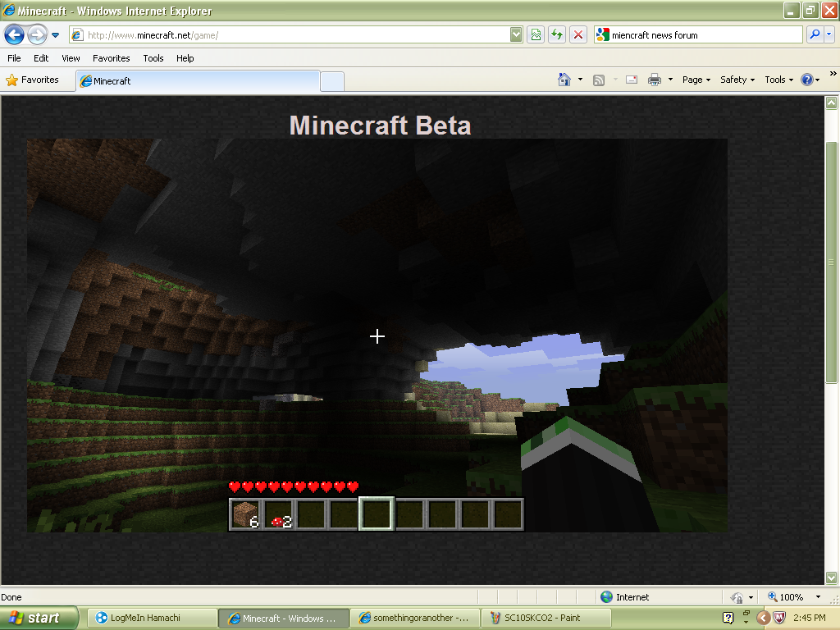Open the recent pages dropdown arrow
The height and width of the screenshot is (630, 840).
[55, 35]
